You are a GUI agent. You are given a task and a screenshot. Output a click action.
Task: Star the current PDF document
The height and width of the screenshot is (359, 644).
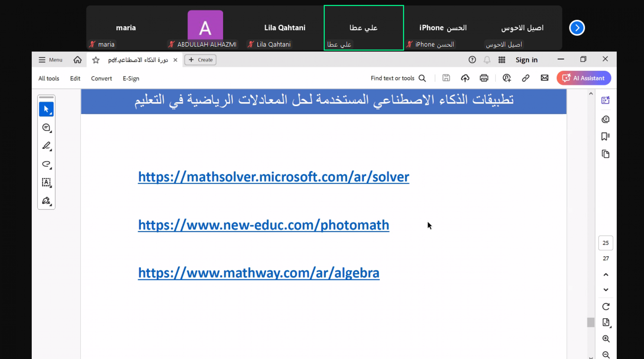(96, 60)
